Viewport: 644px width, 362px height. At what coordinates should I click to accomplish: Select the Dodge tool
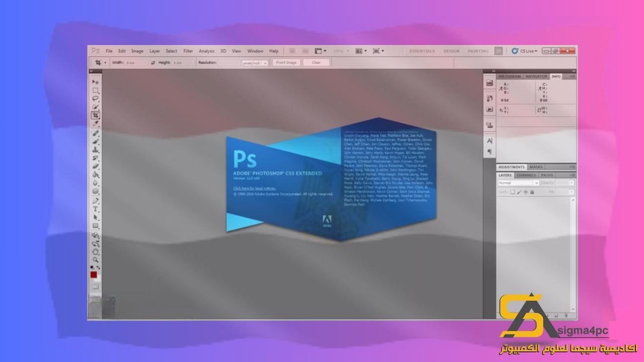96,191
